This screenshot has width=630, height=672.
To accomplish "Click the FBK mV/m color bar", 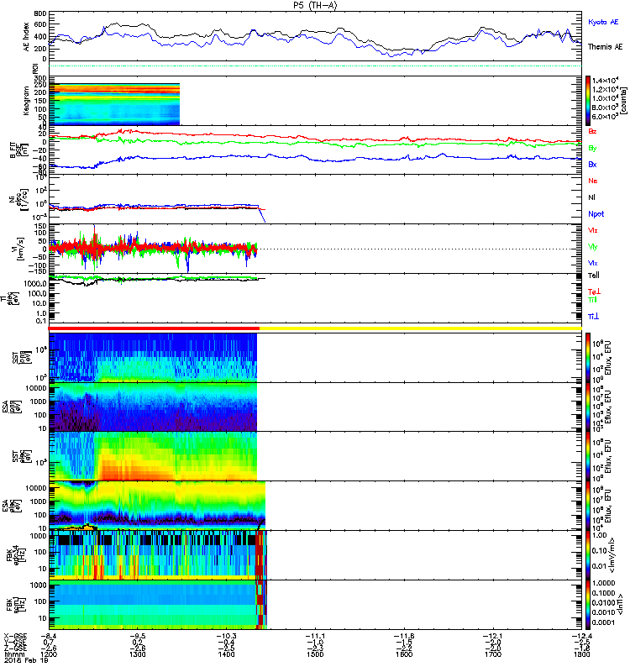I will 588,555.
